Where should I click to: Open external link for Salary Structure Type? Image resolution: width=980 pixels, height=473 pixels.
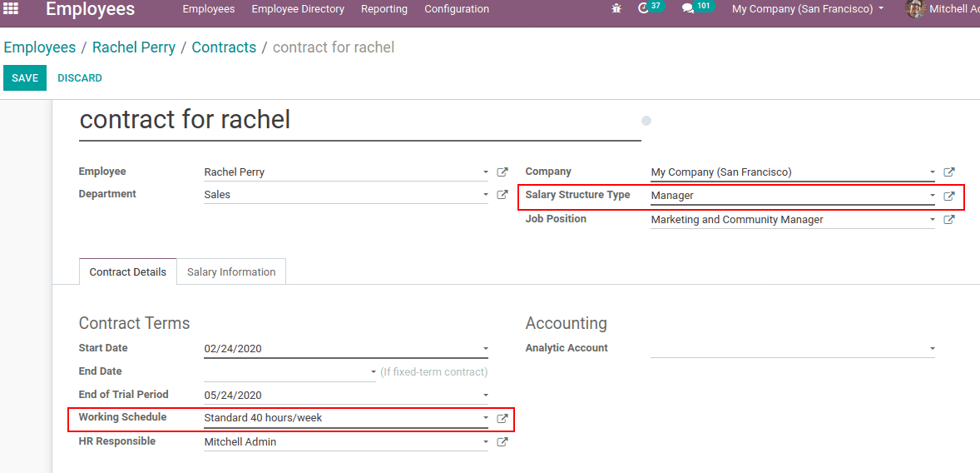pyautogui.click(x=948, y=196)
